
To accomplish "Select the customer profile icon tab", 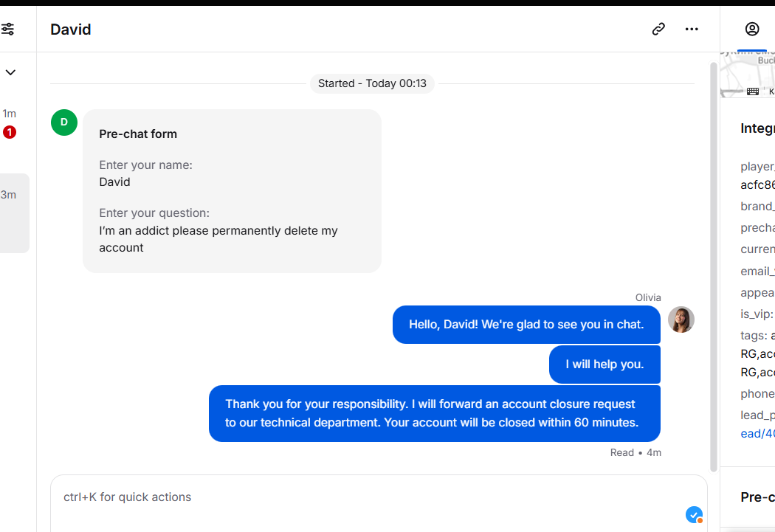I will (752, 29).
